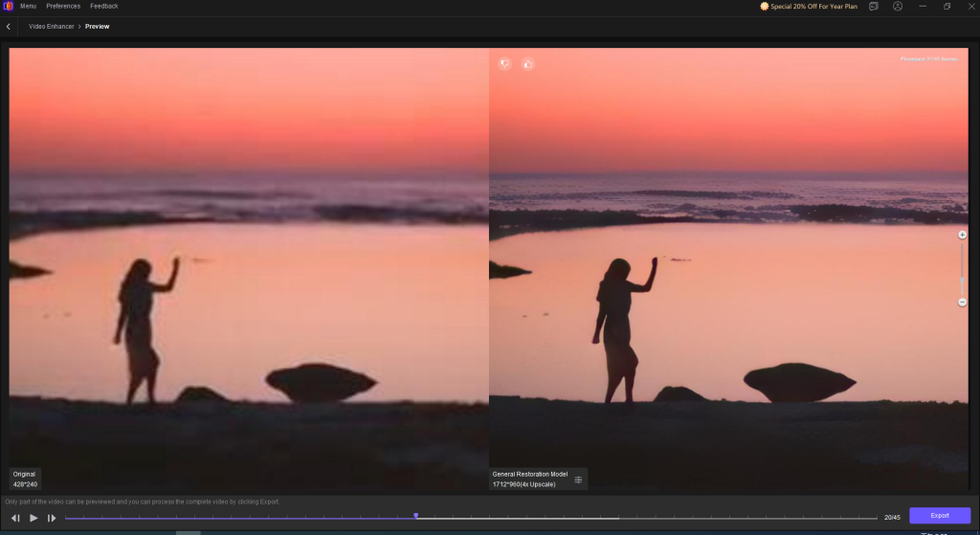Open the message center icon

(874, 7)
